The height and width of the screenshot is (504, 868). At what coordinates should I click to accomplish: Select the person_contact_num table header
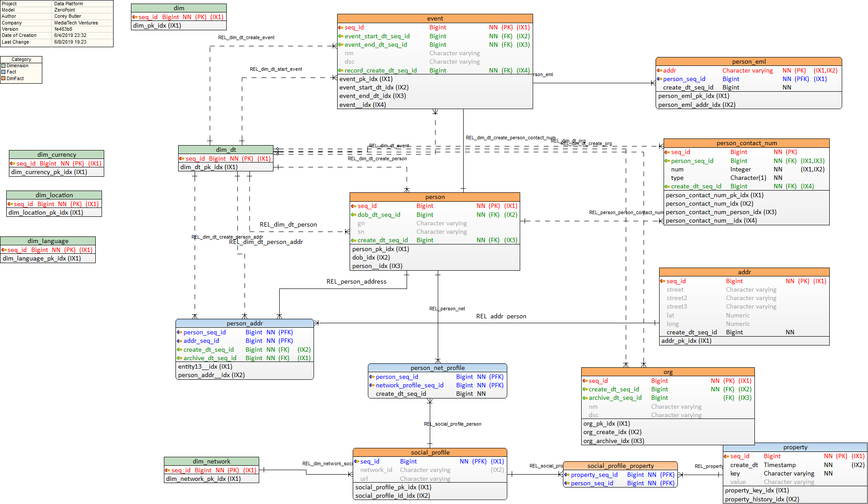(746, 143)
